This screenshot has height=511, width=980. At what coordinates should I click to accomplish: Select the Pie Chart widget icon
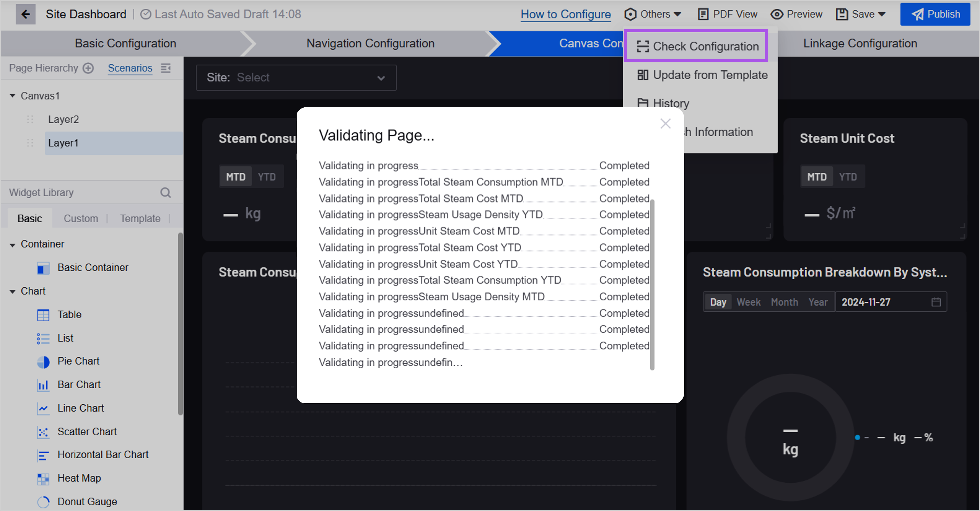click(x=43, y=362)
